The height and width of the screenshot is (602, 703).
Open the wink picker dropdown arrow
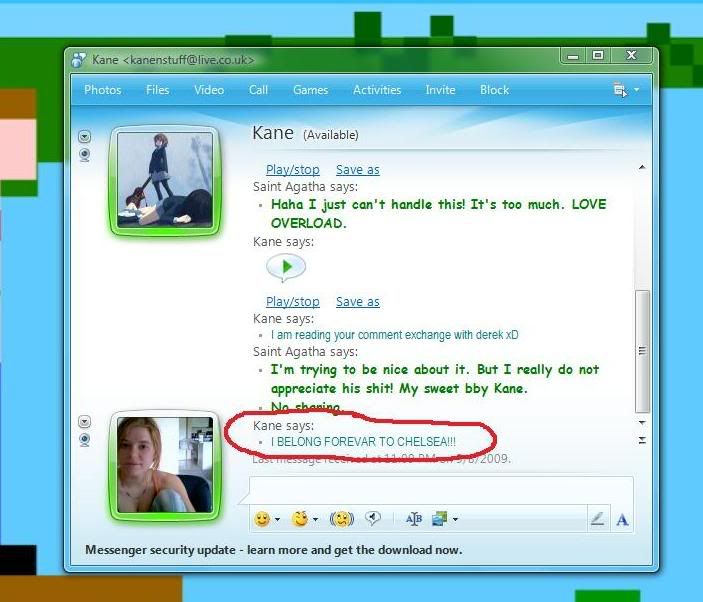(x=316, y=520)
